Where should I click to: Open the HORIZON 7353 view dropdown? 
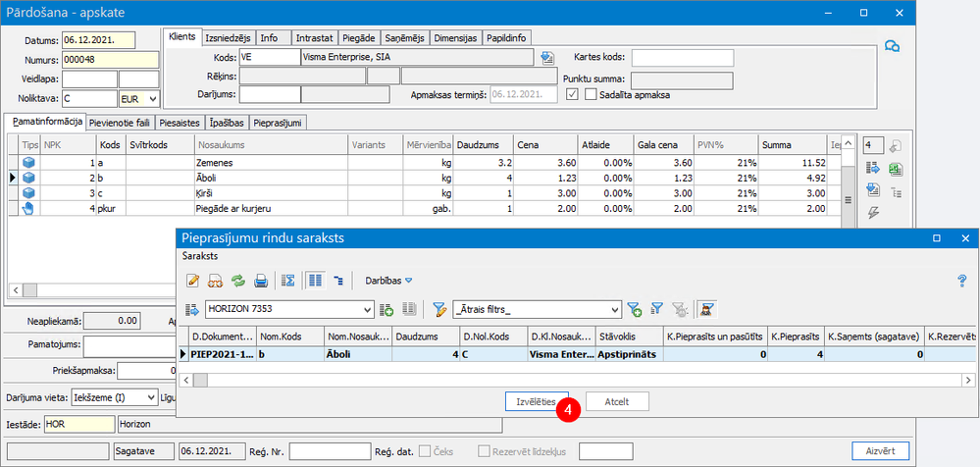click(367, 310)
